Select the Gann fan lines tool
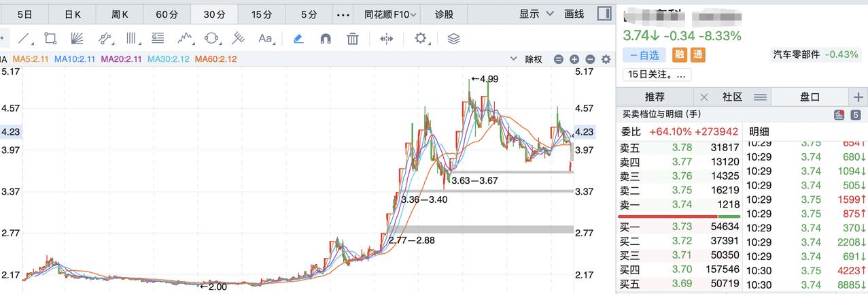Image resolution: width=868 pixels, height=294 pixels. click(76, 38)
